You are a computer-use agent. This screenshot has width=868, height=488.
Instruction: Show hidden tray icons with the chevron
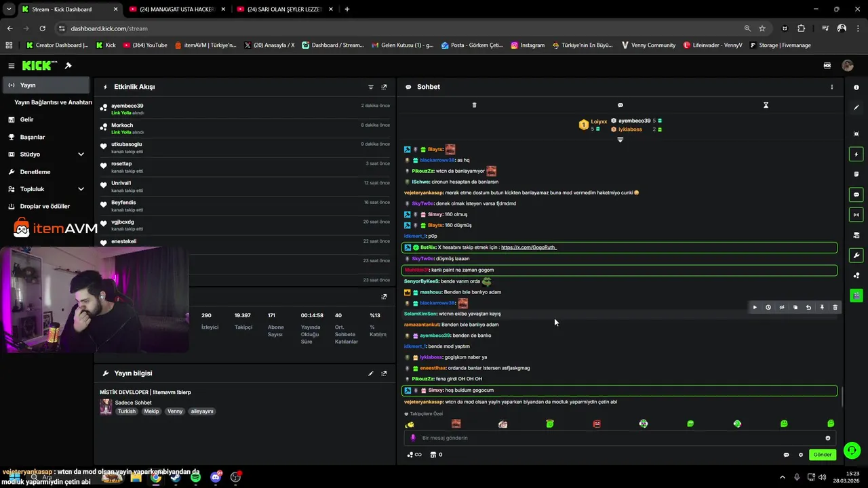(x=782, y=477)
